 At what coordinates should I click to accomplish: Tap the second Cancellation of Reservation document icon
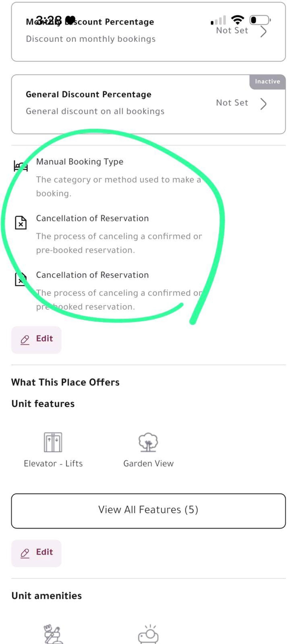coord(21,279)
